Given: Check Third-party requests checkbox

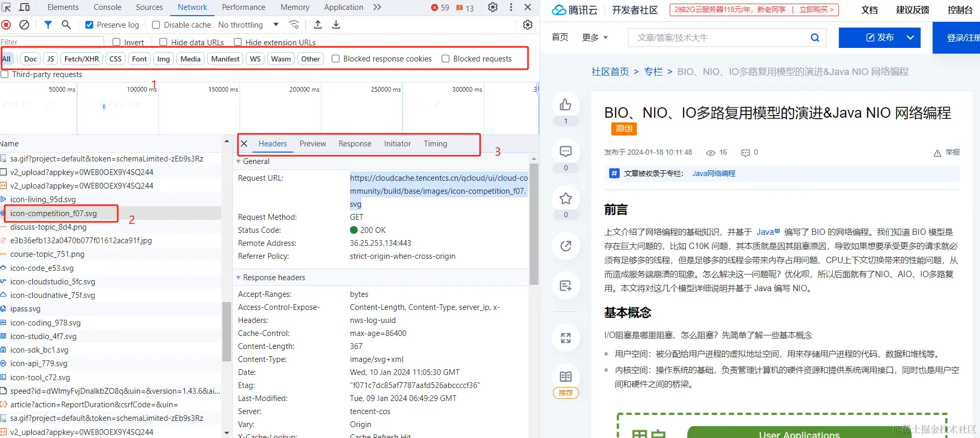Looking at the screenshot, I should (4, 74).
